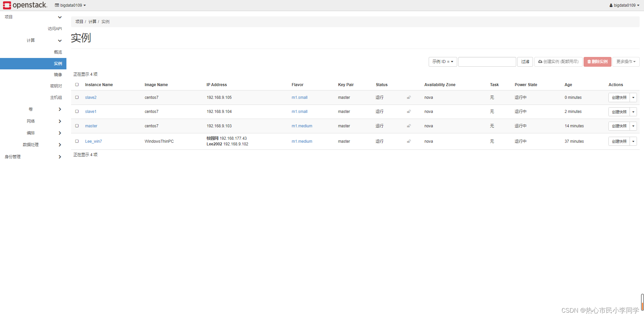Toggle the select-all instances checkbox
Viewport: 644px width, 317px height.
tap(77, 84)
